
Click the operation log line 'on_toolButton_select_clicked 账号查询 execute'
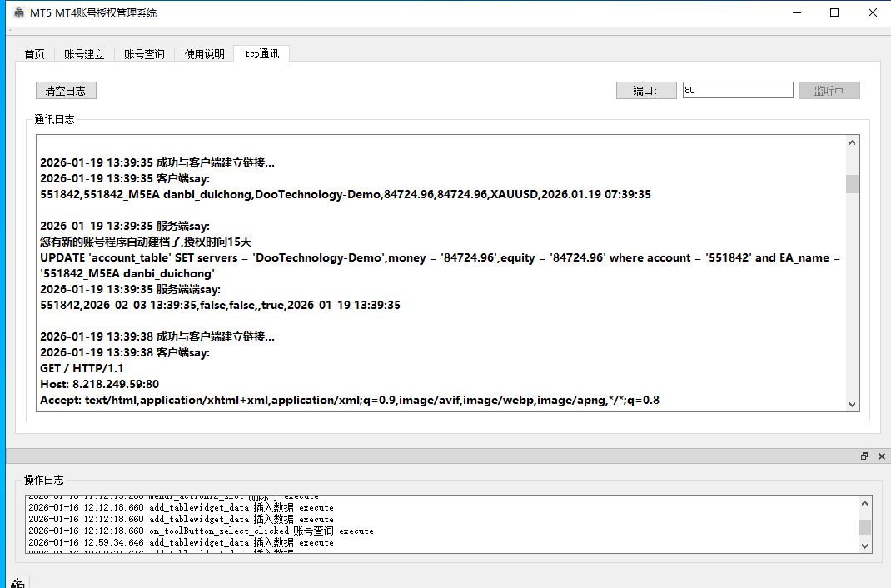click(202, 531)
